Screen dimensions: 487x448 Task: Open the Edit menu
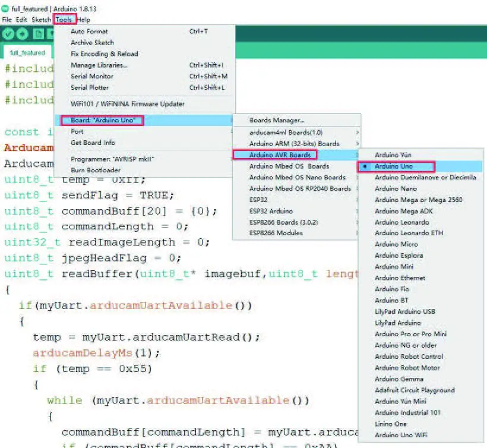(21, 20)
